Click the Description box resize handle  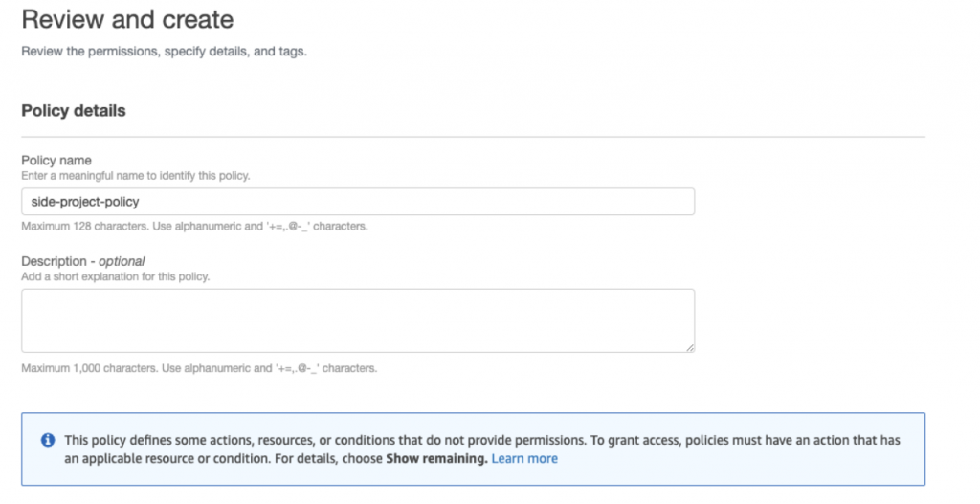coord(689,347)
